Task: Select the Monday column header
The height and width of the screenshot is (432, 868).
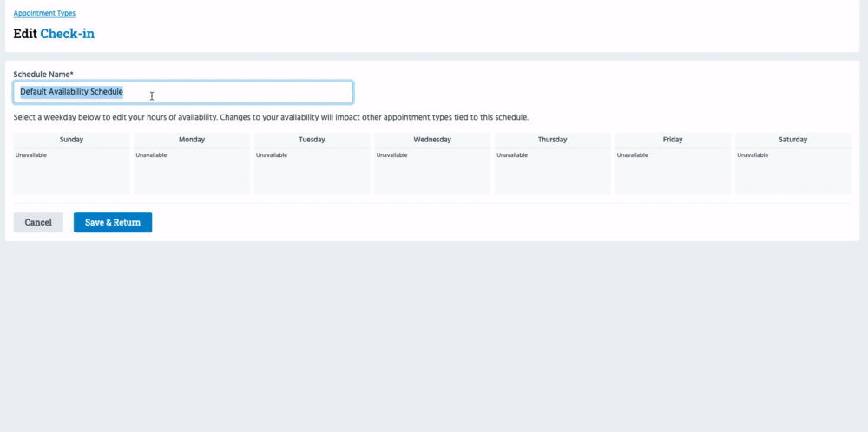Action: pyautogui.click(x=192, y=140)
